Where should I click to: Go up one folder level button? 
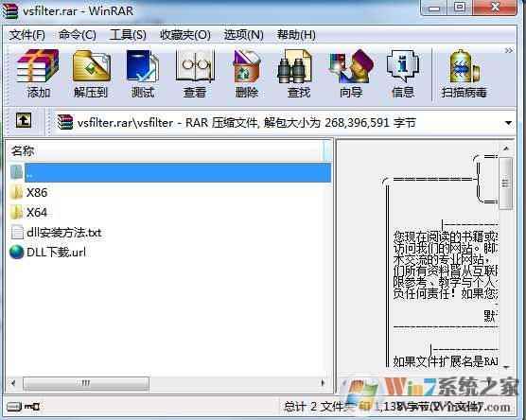24,120
